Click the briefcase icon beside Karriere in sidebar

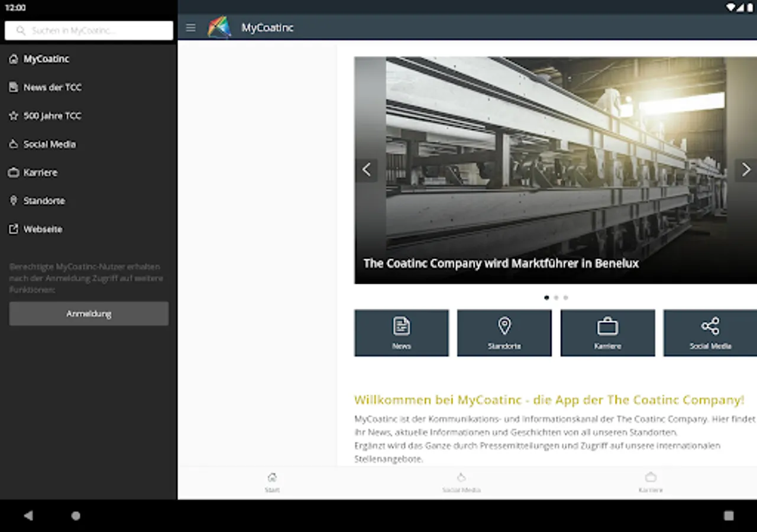tap(14, 173)
